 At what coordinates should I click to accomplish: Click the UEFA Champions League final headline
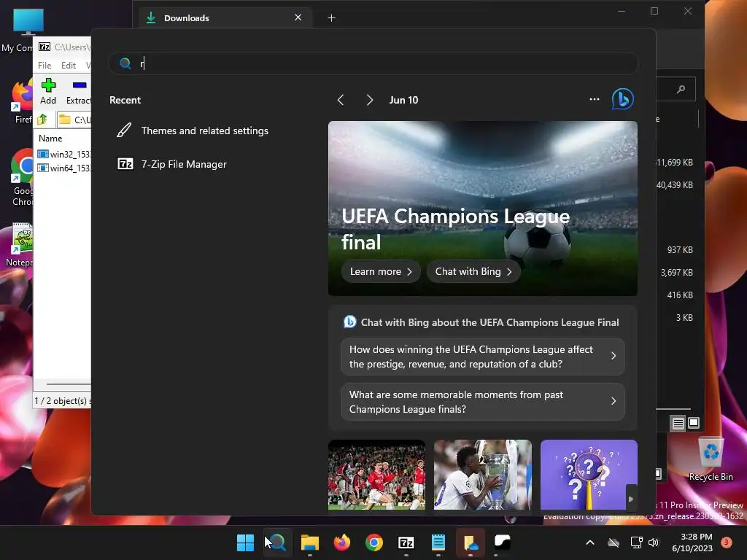pyautogui.click(x=455, y=229)
